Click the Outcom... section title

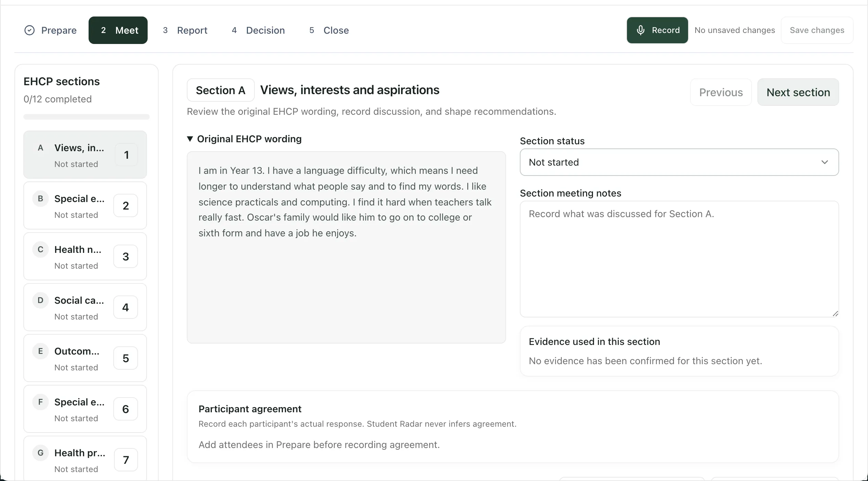(x=77, y=351)
